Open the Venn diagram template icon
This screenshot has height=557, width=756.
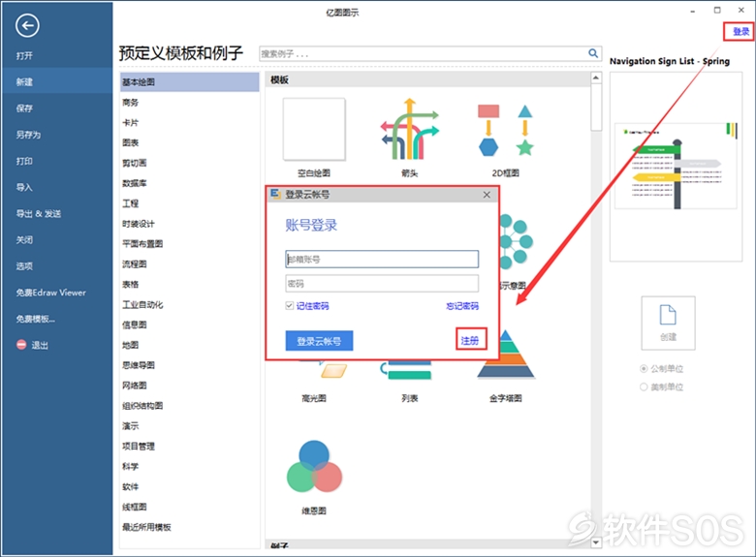tap(314, 466)
